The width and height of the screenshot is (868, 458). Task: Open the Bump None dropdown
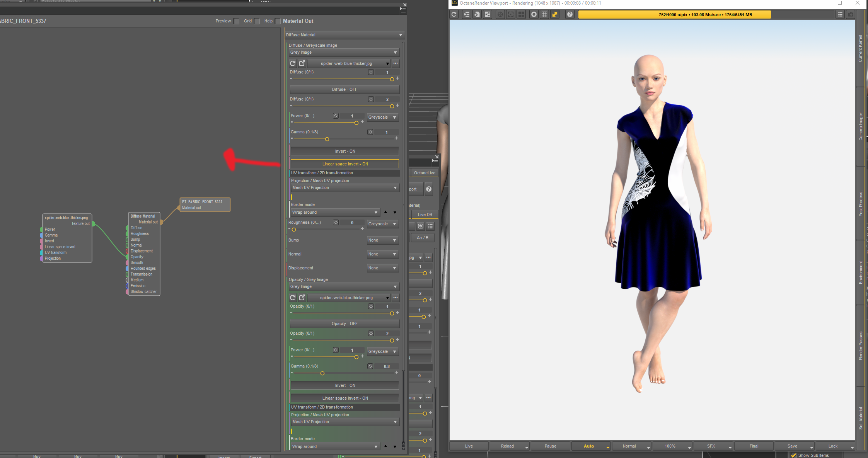click(x=382, y=240)
